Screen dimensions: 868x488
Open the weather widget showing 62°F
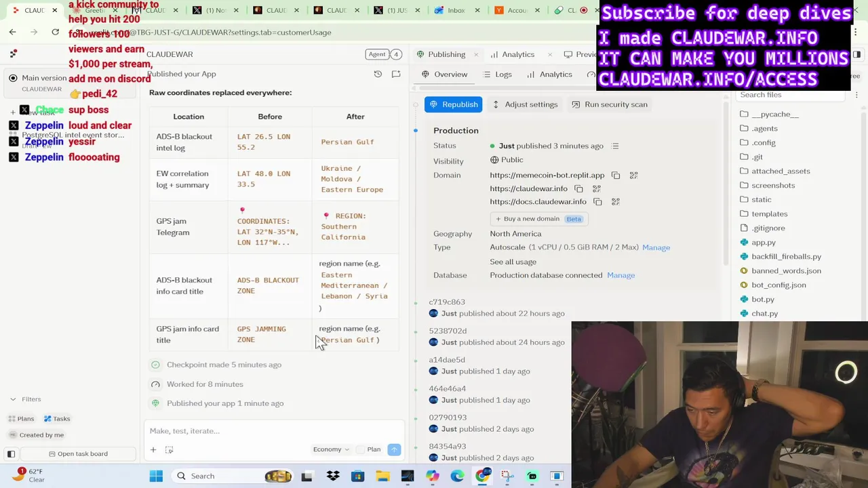28,475
